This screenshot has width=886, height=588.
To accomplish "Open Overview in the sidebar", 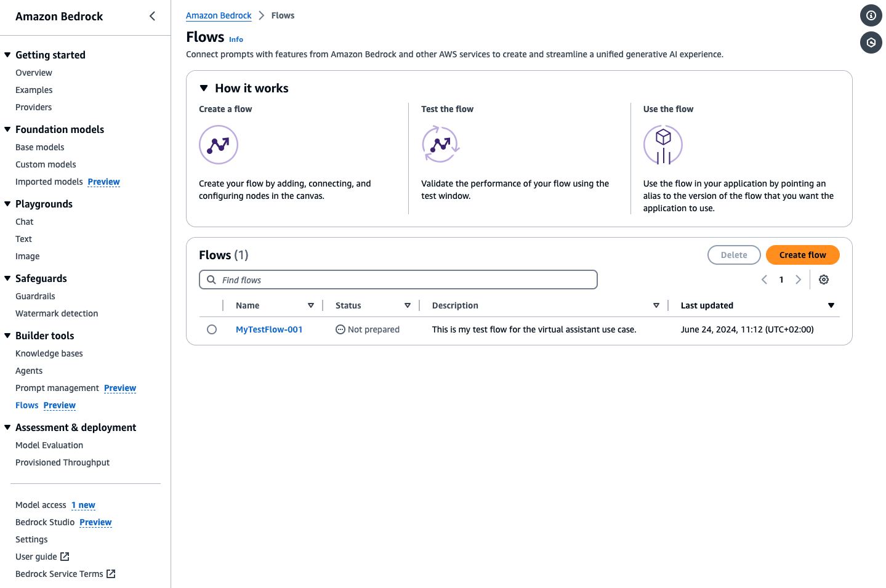I will 34,73.
